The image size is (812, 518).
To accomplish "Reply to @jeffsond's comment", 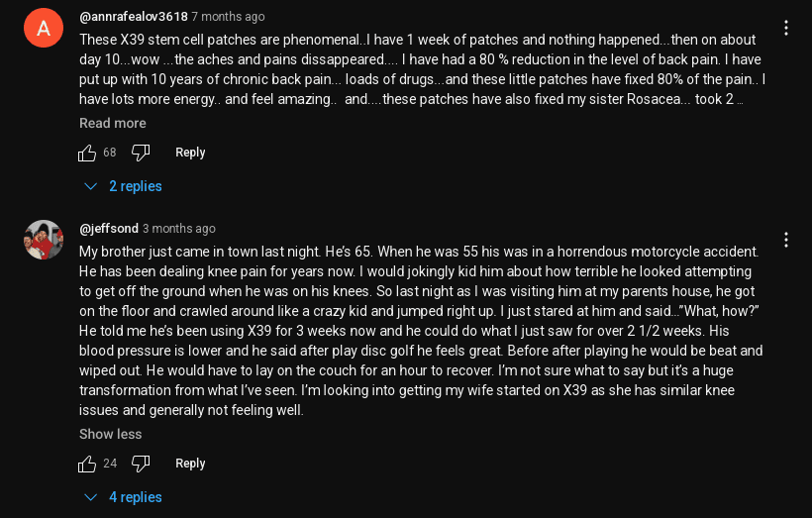I will pyautogui.click(x=190, y=464).
